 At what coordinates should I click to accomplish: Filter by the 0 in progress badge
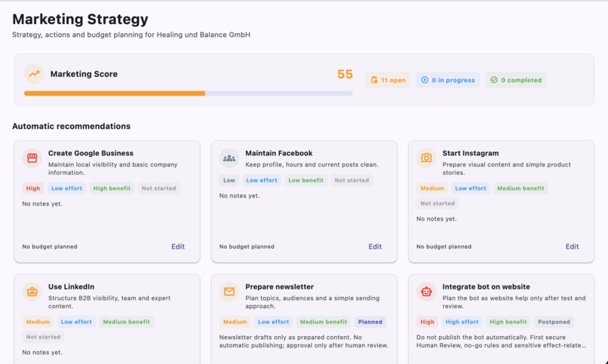448,80
